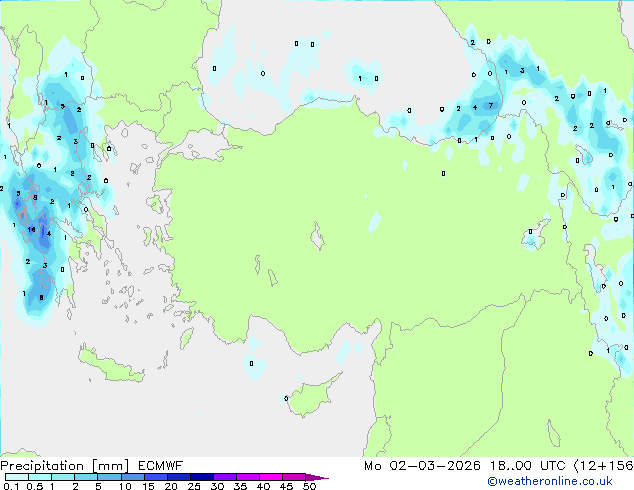634x490 pixels.
Task: Click the above-50 arrow tip of legend
Action: (317, 477)
